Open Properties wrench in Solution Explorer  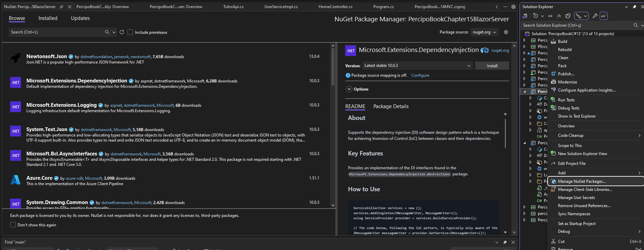pos(595,16)
